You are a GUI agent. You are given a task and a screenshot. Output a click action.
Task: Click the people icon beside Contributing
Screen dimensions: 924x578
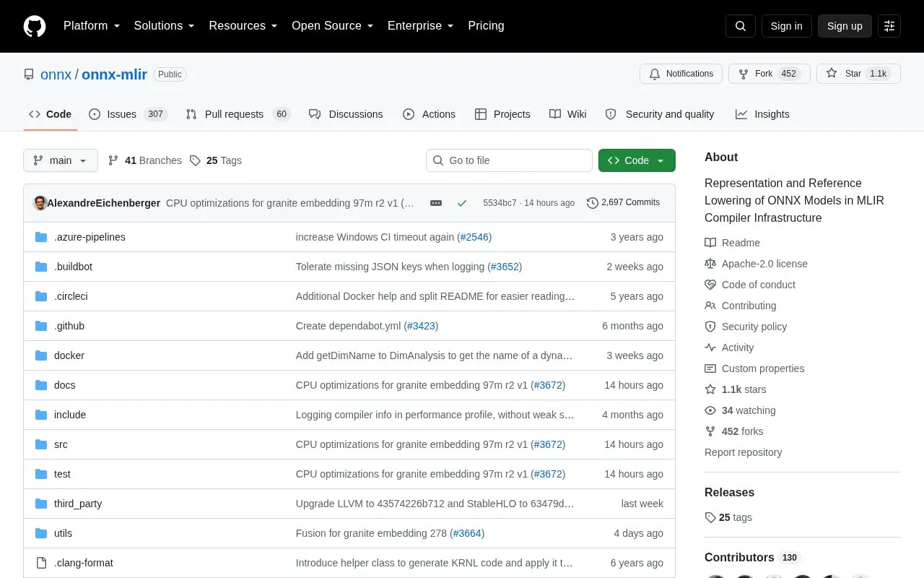(710, 306)
